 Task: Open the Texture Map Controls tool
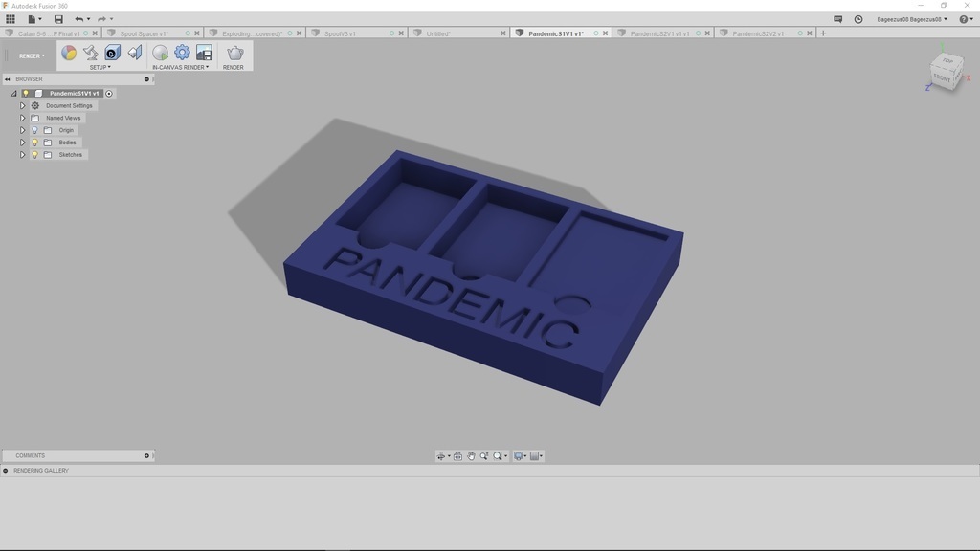tap(134, 53)
